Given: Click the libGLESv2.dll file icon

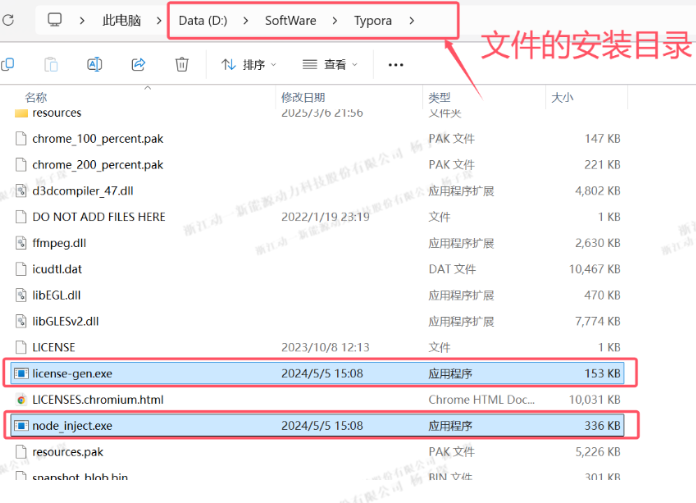Looking at the screenshot, I should tap(21, 321).
